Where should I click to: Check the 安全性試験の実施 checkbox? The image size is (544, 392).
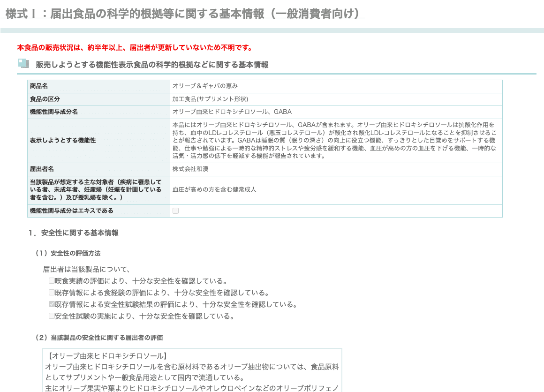52,315
